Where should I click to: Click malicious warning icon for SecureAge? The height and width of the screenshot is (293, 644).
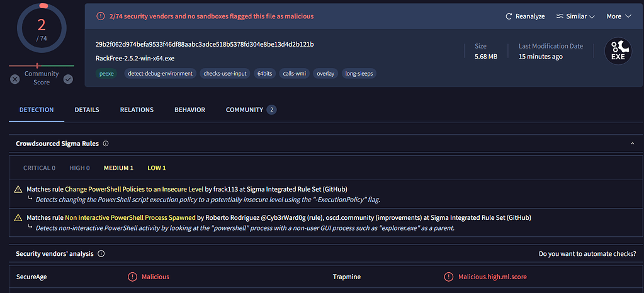(132, 277)
